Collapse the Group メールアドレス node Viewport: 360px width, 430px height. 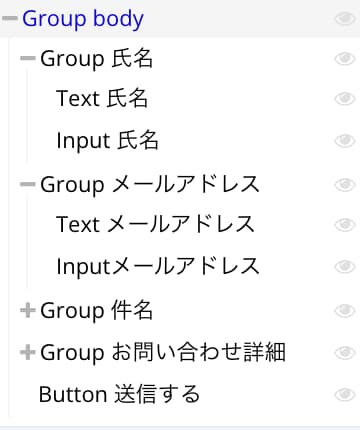point(28,184)
